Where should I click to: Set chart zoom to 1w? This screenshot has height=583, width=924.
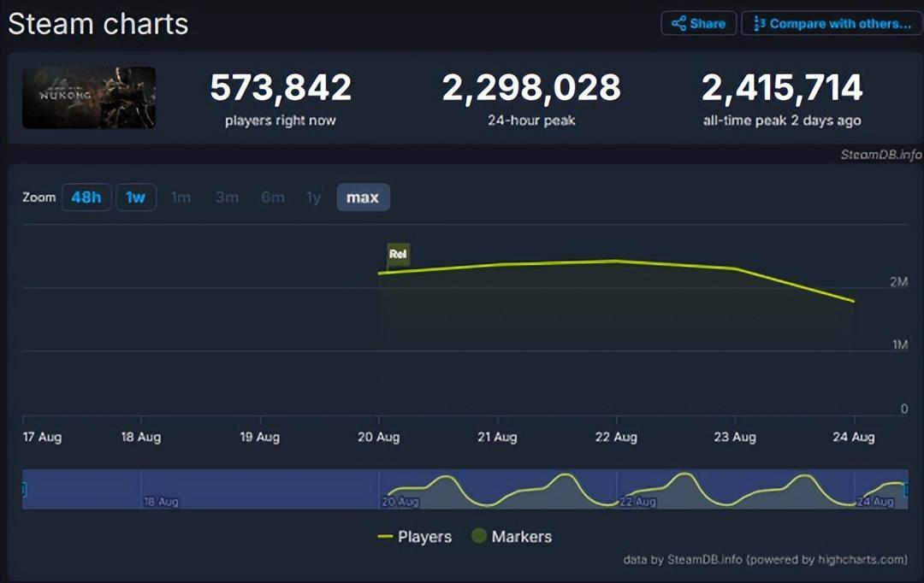pos(135,197)
